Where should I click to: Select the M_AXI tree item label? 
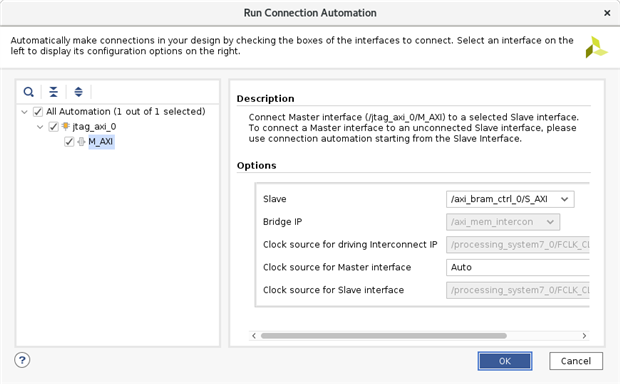(x=101, y=142)
